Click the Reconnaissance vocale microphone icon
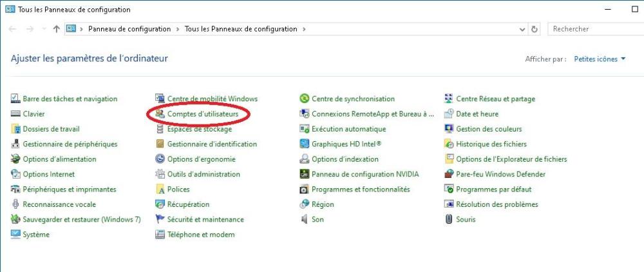Viewport: 644px width, 272px height. tap(15, 204)
